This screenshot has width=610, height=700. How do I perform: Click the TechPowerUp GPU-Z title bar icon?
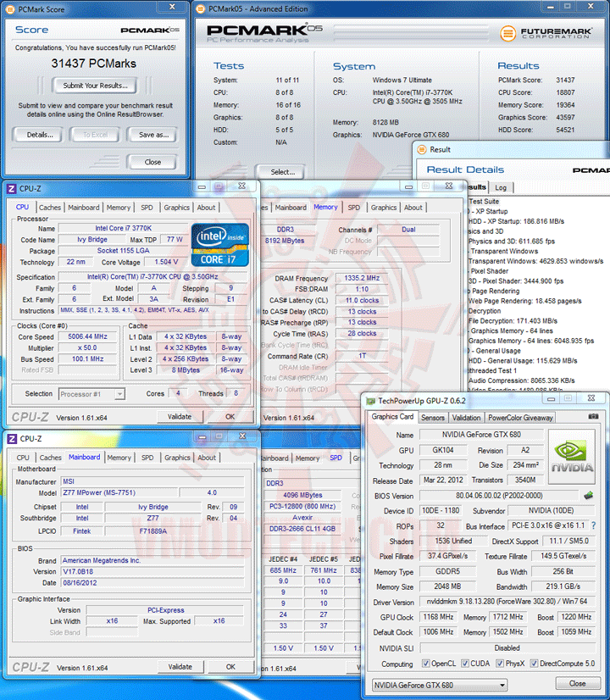(x=370, y=401)
